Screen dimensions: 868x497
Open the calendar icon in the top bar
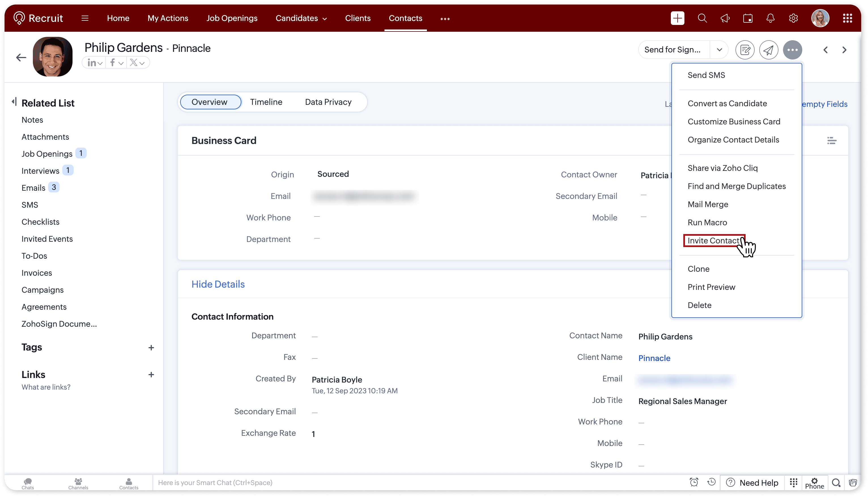coord(748,18)
